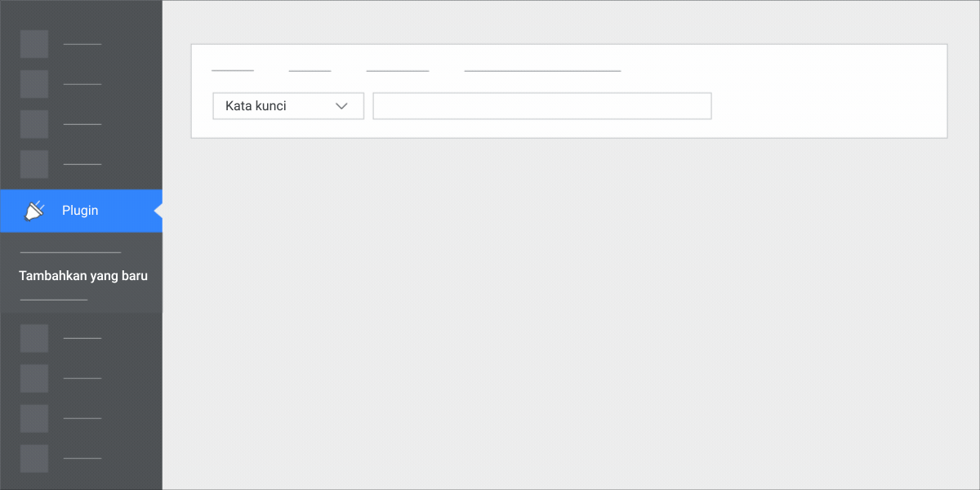The width and height of the screenshot is (980, 490).
Task: Expand the highlighted Plugin menu item
Action: tap(80, 210)
